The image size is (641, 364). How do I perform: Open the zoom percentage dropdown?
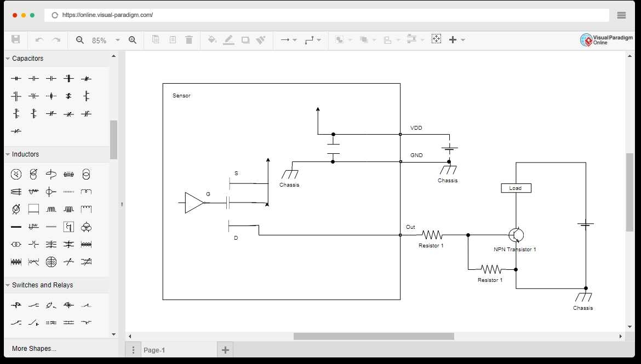(x=117, y=39)
